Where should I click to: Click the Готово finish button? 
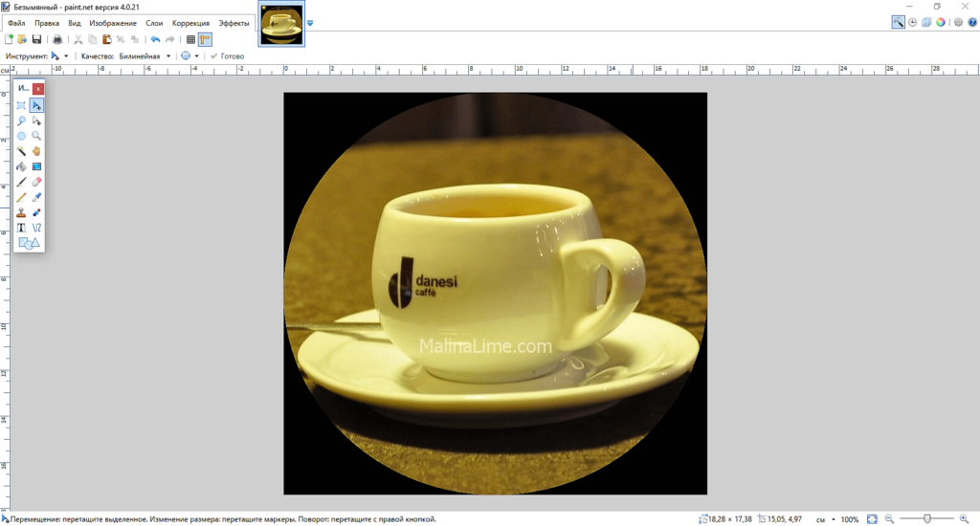[227, 56]
